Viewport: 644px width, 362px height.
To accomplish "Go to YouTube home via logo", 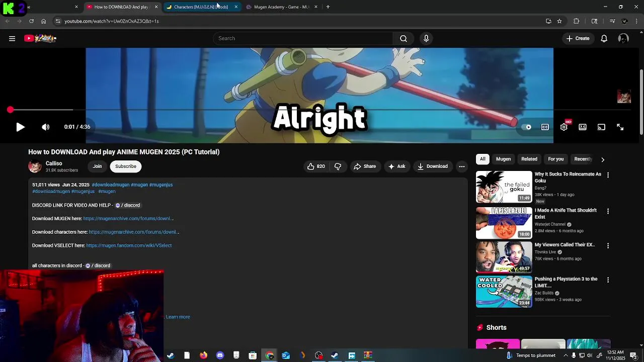I will point(40,38).
